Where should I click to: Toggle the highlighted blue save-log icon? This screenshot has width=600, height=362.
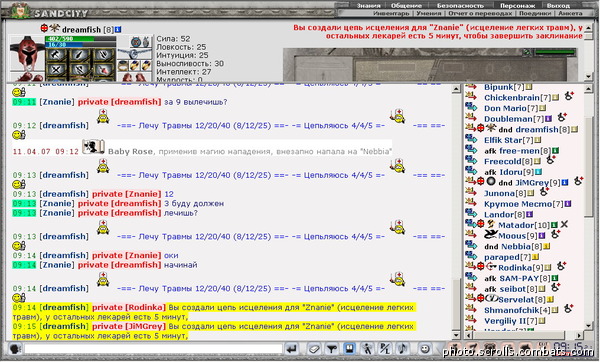[x=349, y=349]
